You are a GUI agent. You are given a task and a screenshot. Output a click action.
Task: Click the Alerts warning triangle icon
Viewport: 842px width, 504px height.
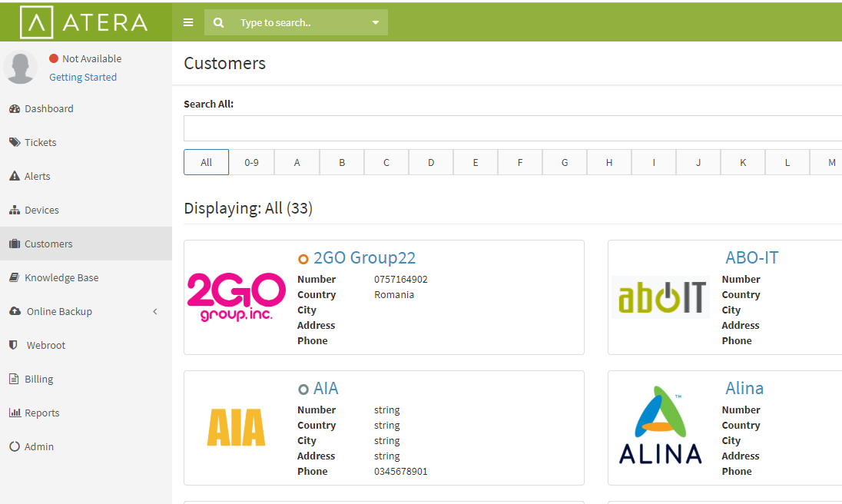pos(15,176)
